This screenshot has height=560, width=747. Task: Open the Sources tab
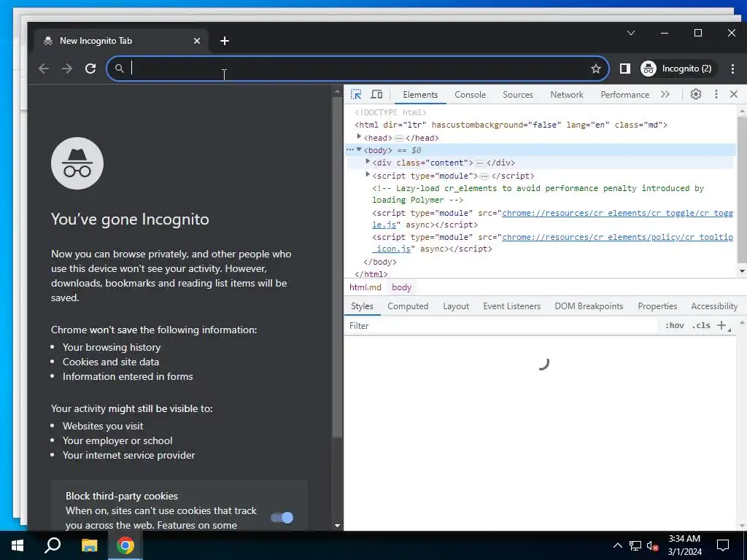[x=518, y=95]
